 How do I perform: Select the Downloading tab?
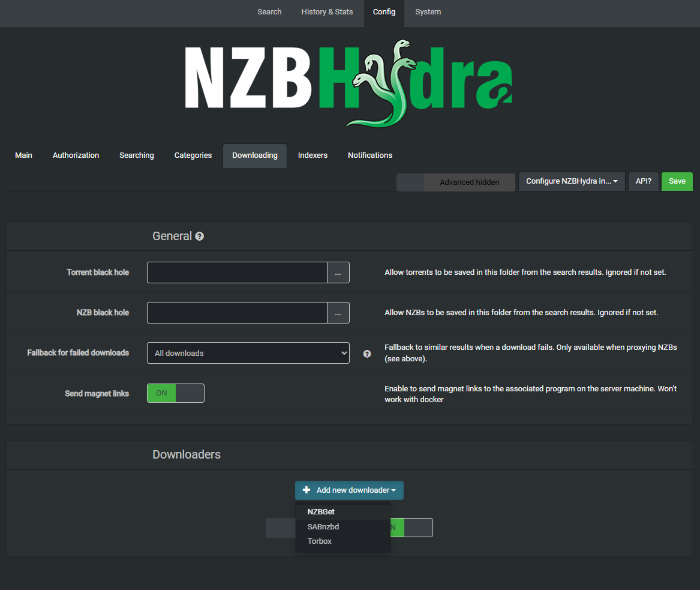click(255, 155)
